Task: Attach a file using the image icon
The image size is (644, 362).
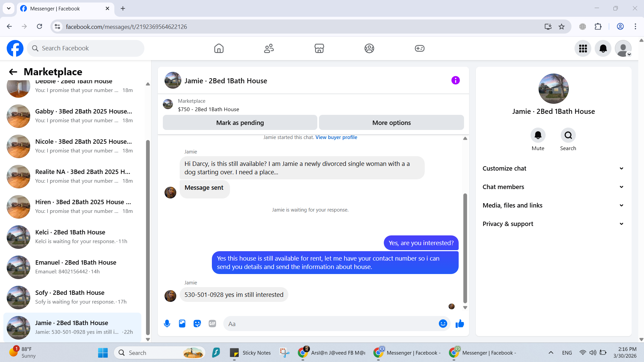Action: (182, 324)
